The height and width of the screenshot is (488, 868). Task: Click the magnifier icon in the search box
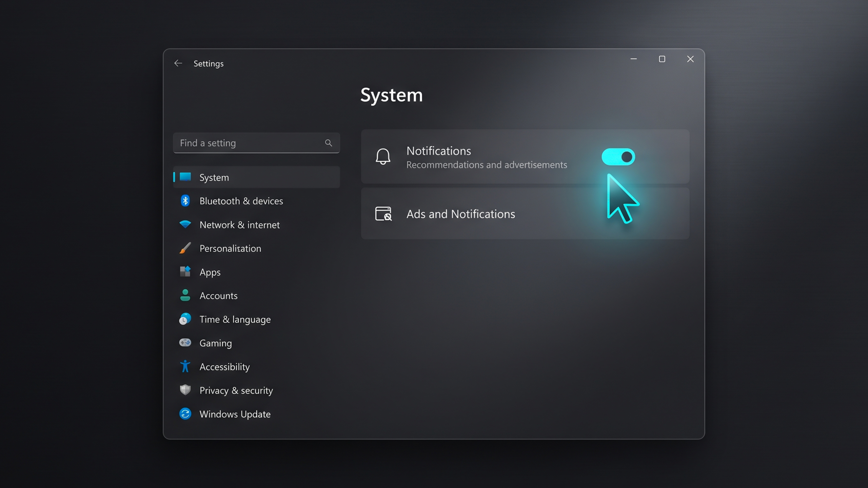(328, 143)
